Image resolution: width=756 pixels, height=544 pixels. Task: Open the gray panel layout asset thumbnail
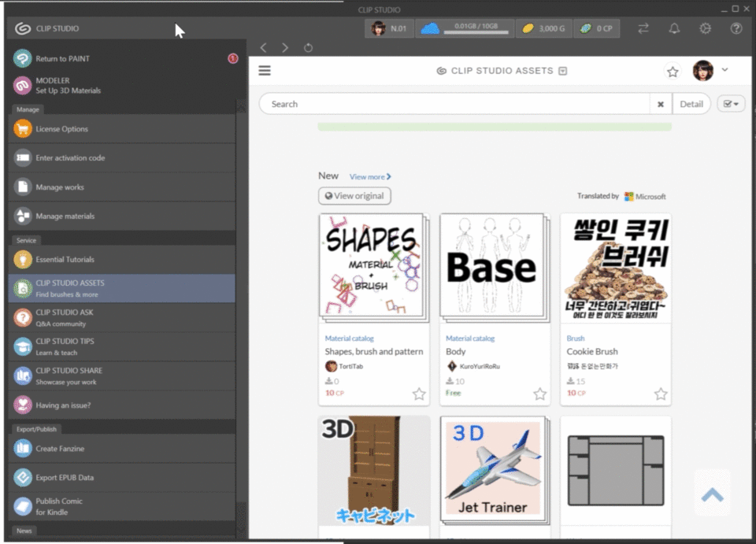tap(616, 471)
